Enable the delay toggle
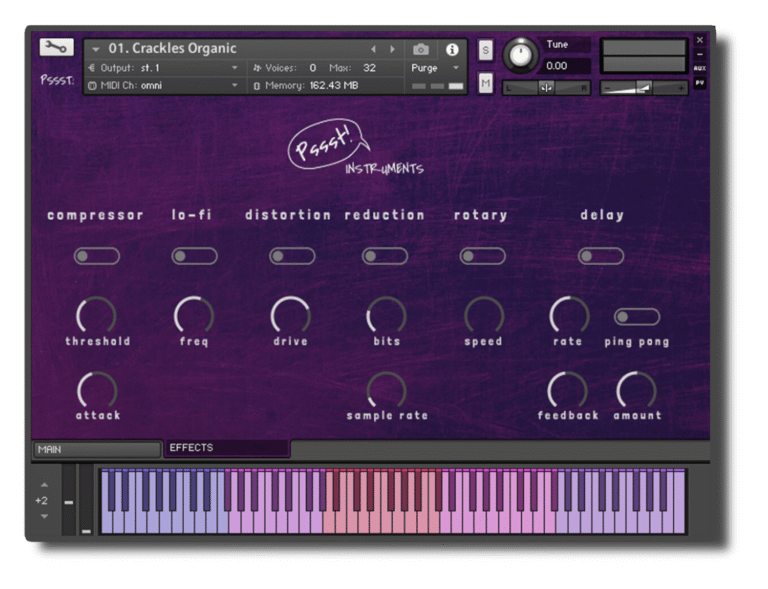Viewport: 768px width, 589px height. tap(601, 256)
